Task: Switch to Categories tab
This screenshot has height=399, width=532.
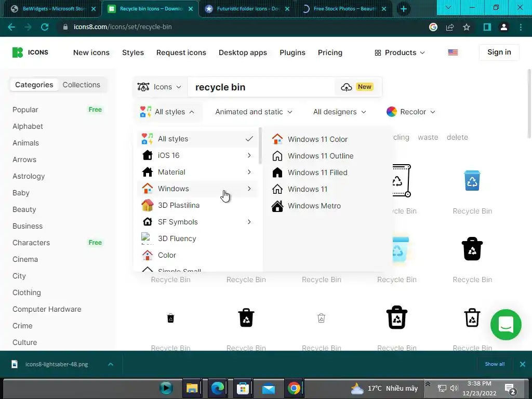Action: [34, 85]
